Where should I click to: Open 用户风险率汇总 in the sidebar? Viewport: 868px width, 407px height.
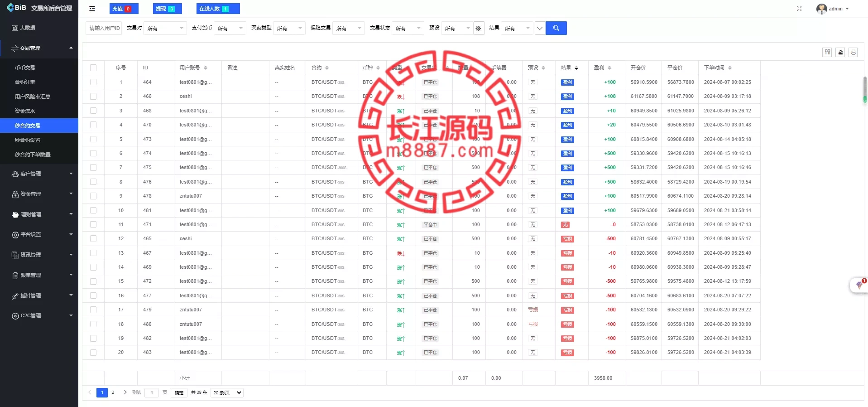pyautogui.click(x=39, y=97)
